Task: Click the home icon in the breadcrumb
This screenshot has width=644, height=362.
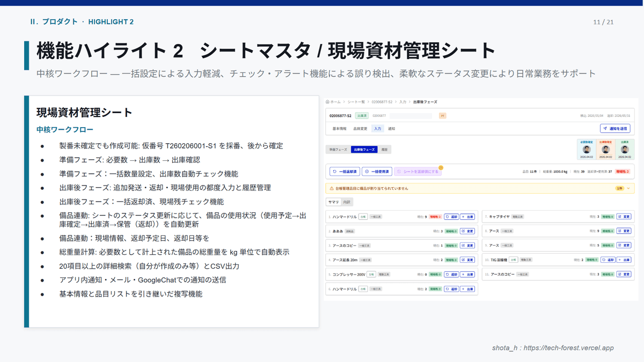Action: coord(328,101)
